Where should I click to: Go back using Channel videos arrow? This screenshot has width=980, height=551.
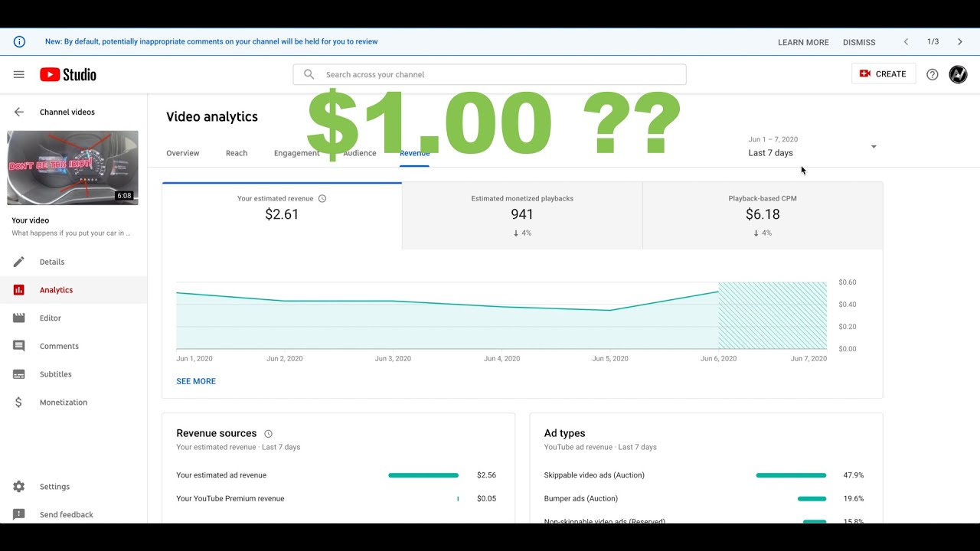tap(19, 112)
